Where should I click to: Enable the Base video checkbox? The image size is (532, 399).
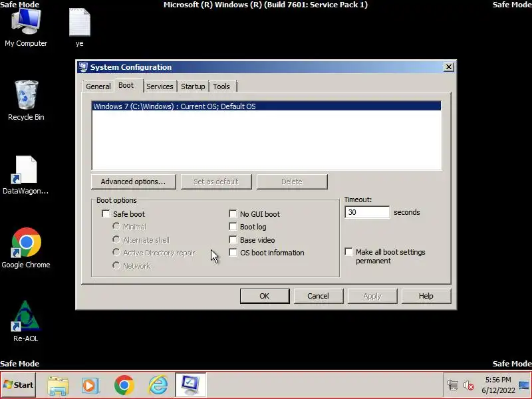[233, 240]
